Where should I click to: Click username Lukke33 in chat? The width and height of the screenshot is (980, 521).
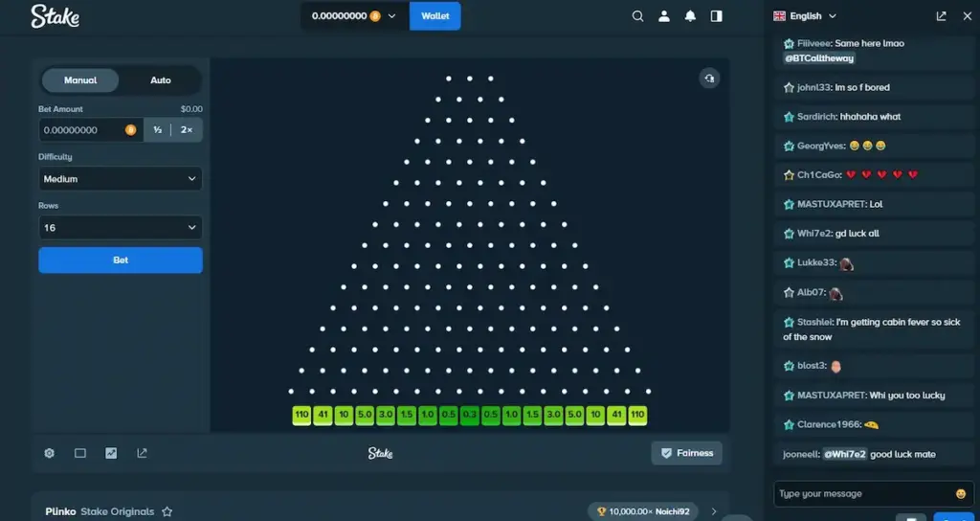(x=816, y=262)
